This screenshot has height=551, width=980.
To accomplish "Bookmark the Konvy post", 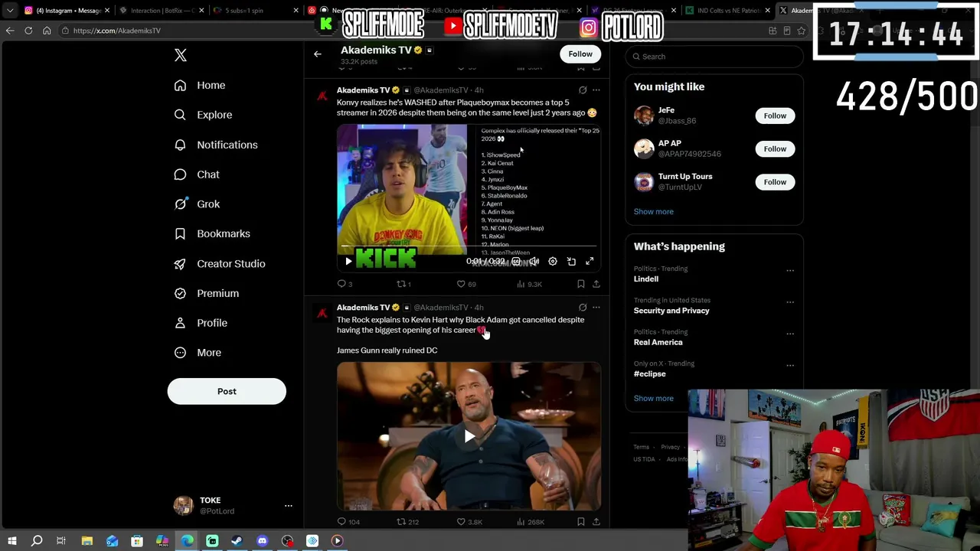I will click(581, 284).
